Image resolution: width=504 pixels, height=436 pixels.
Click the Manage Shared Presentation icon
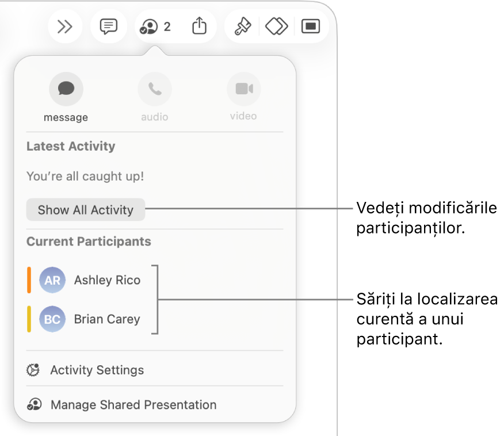coord(34,404)
